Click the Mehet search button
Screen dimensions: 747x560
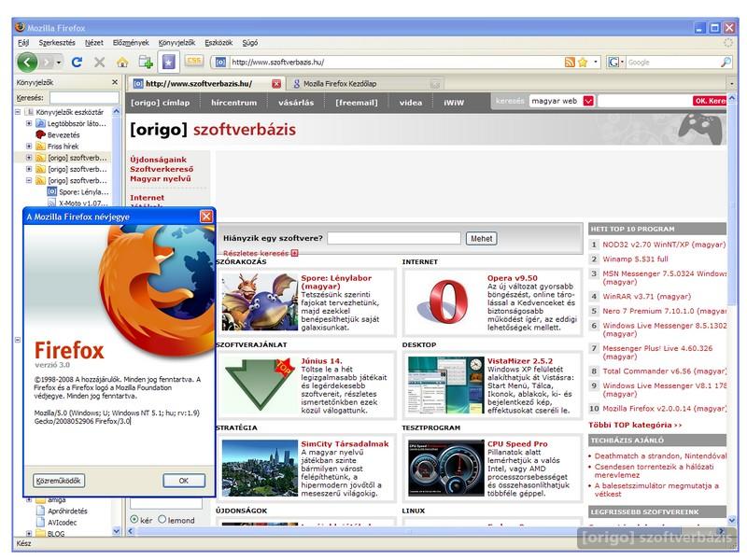481,238
